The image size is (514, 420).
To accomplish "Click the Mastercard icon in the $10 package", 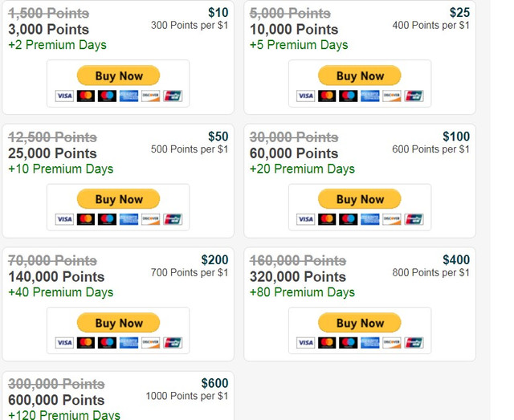I will [x=86, y=96].
